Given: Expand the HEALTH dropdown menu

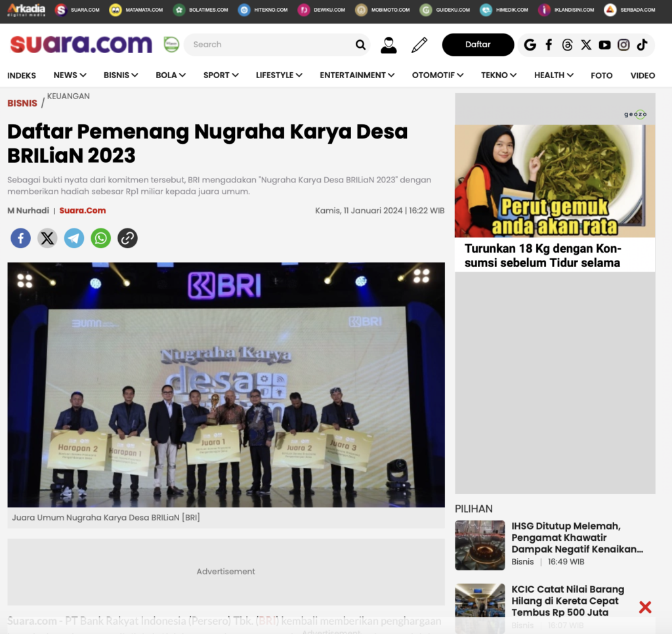Looking at the screenshot, I should (x=554, y=75).
